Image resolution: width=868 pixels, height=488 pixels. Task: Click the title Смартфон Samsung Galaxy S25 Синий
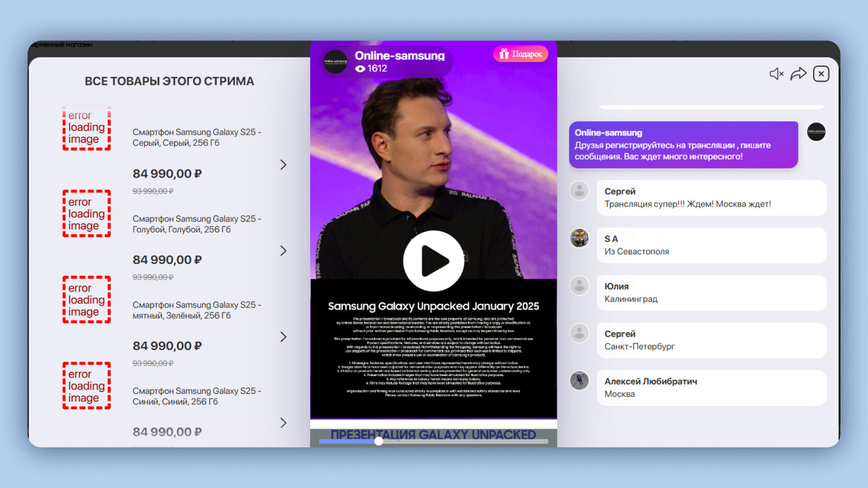[197, 396]
